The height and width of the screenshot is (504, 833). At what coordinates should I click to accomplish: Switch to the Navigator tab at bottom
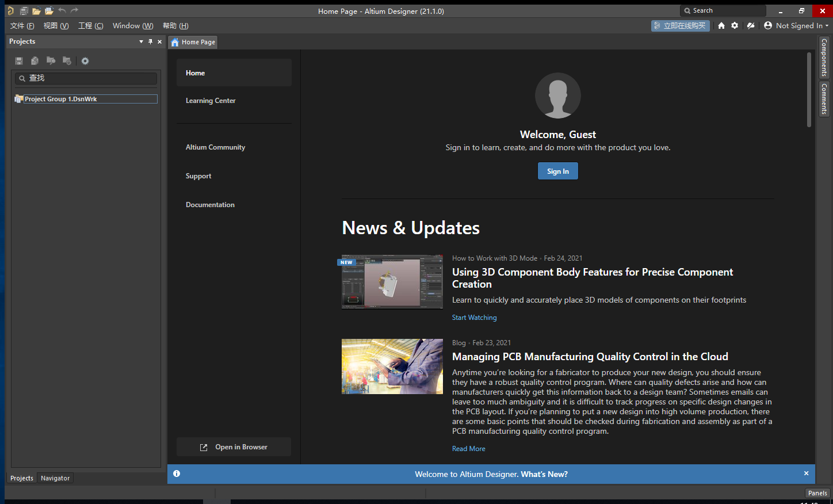(55, 478)
